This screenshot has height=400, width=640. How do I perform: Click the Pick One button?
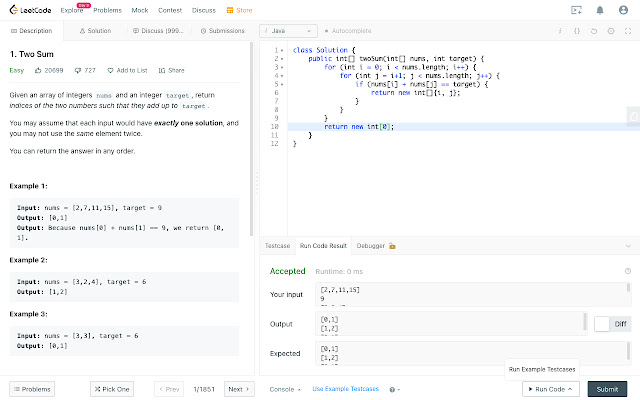[x=112, y=389]
